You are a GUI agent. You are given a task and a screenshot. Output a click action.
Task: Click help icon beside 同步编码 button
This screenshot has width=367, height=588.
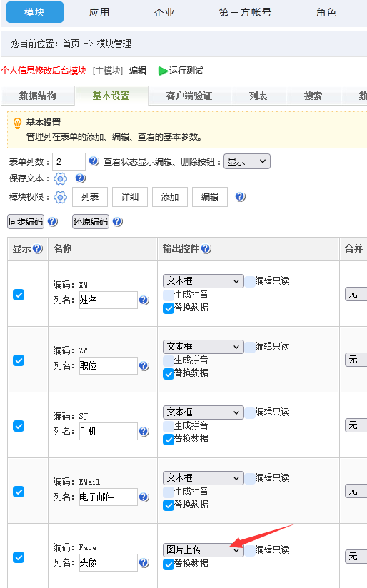tap(53, 222)
